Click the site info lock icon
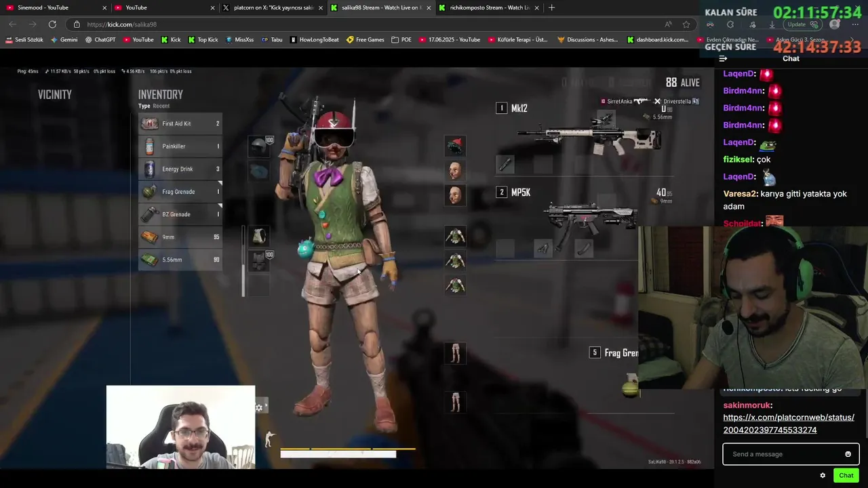 77,24
